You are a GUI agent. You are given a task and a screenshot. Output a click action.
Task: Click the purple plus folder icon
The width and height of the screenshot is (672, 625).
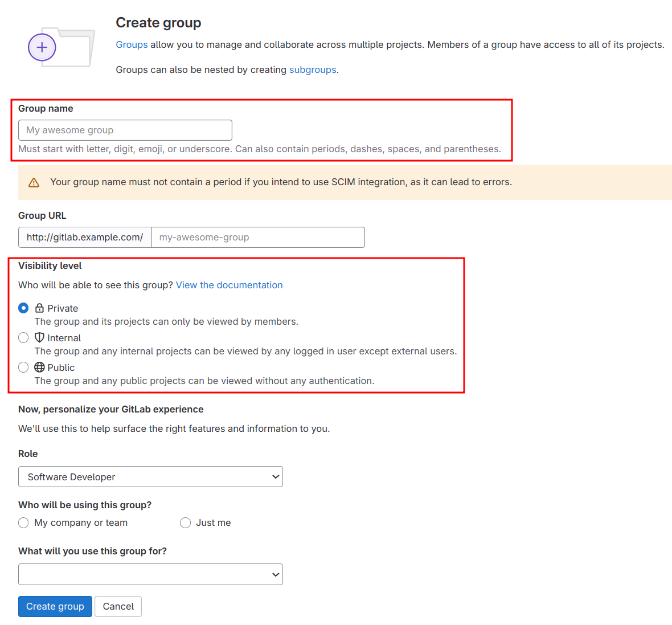(x=42, y=48)
